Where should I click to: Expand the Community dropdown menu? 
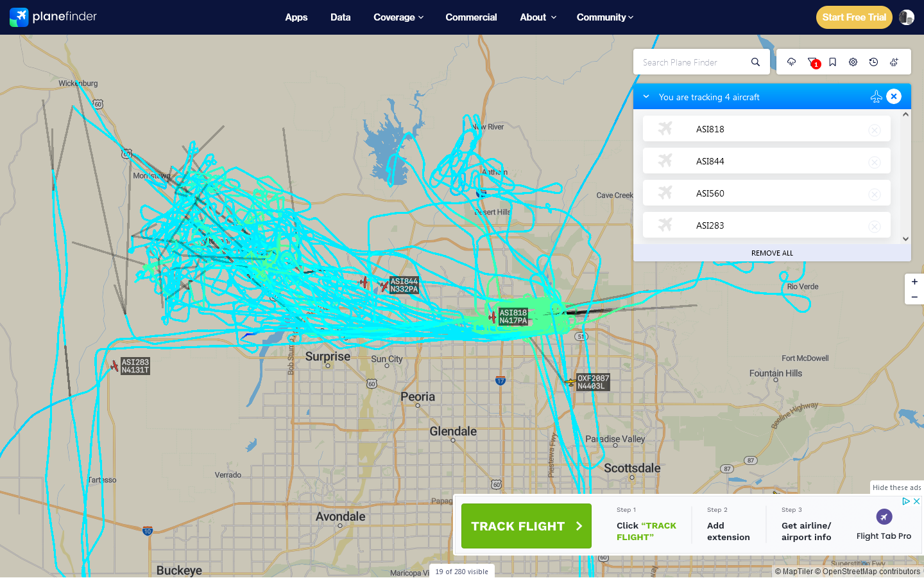click(x=604, y=17)
